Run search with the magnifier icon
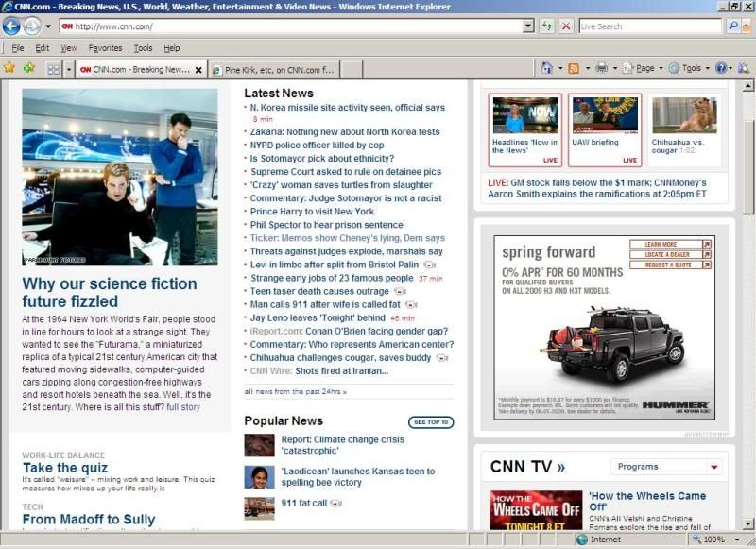Screen dimensions: 756x549 (x=733, y=26)
